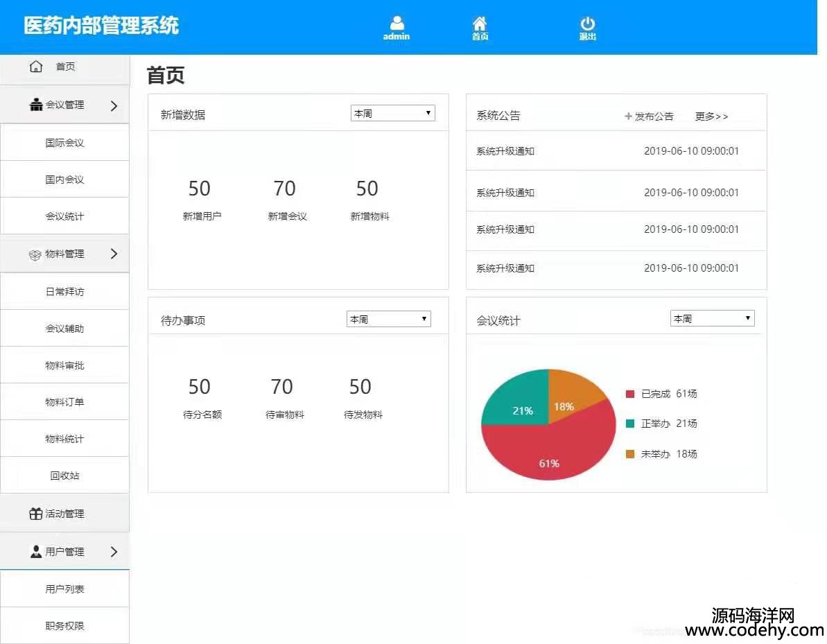Select 会议辅助 menu item
This screenshot has height=644, width=827.
[64, 329]
